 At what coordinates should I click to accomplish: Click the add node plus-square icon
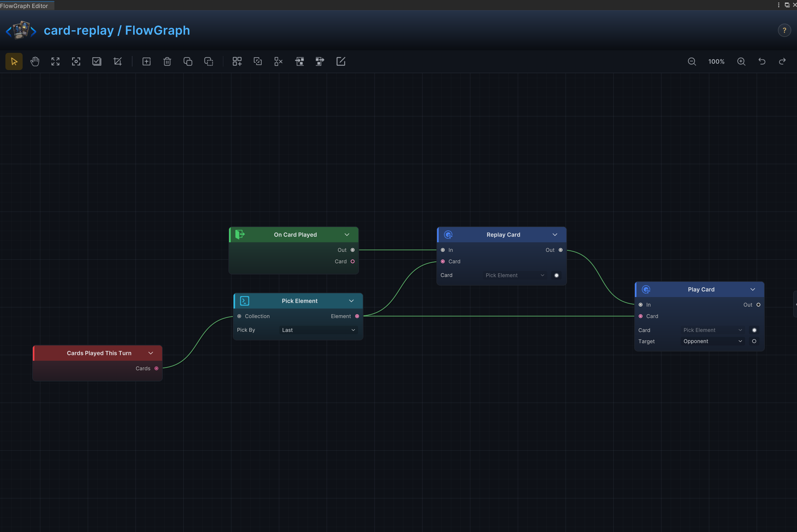pyautogui.click(x=146, y=61)
